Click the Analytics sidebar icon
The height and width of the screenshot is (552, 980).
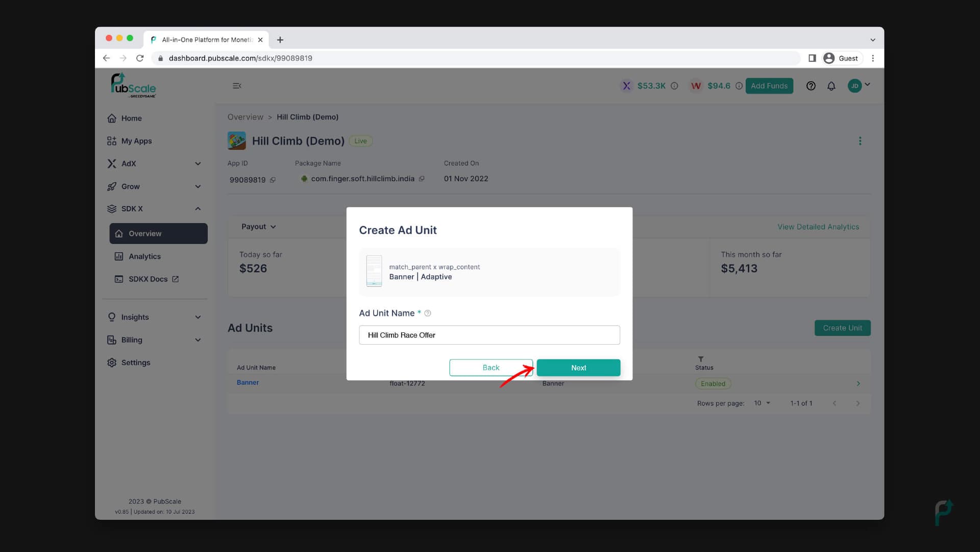click(118, 256)
